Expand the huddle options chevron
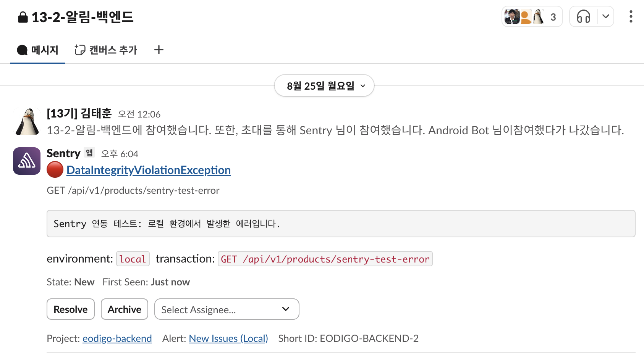Viewport: 644px width, 364px height. click(x=605, y=17)
